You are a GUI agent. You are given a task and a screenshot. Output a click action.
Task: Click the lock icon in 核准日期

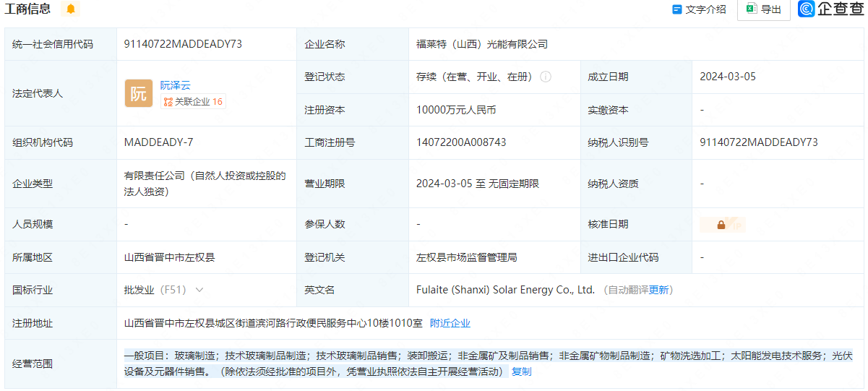(721, 225)
